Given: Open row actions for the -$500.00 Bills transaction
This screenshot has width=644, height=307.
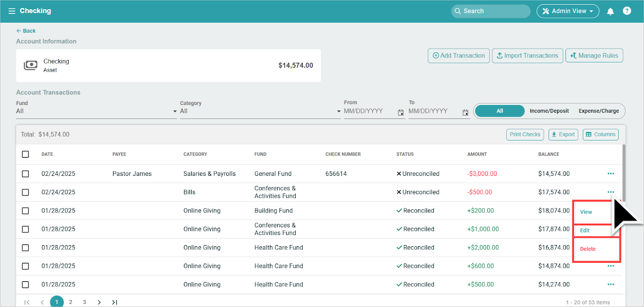Looking at the screenshot, I should (611, 192).
